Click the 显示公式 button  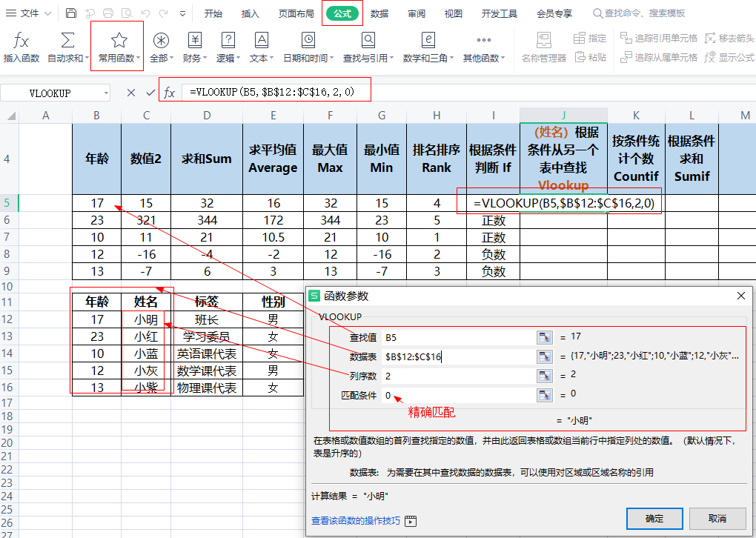pos(729,57)
